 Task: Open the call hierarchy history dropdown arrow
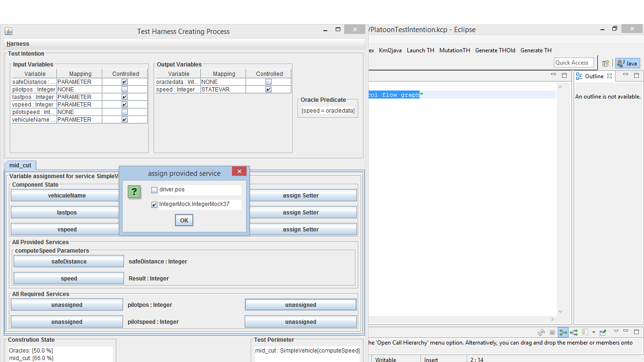coord(594,332)
